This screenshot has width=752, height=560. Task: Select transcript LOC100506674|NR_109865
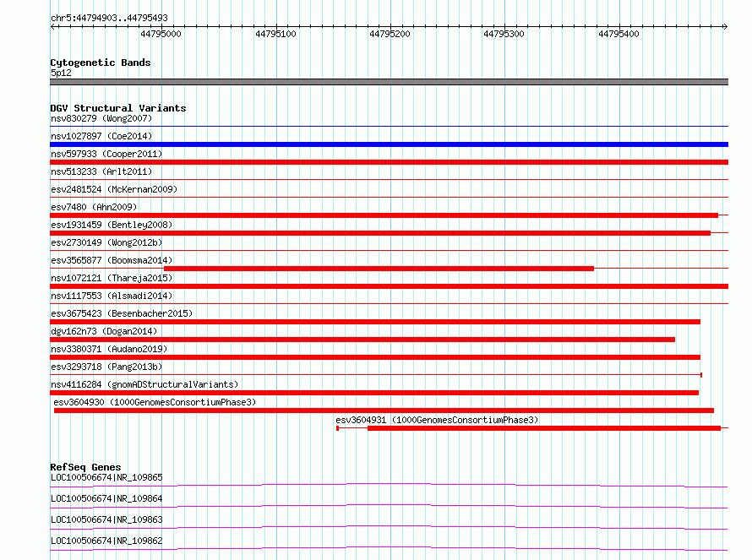click(x=106, y=477)
